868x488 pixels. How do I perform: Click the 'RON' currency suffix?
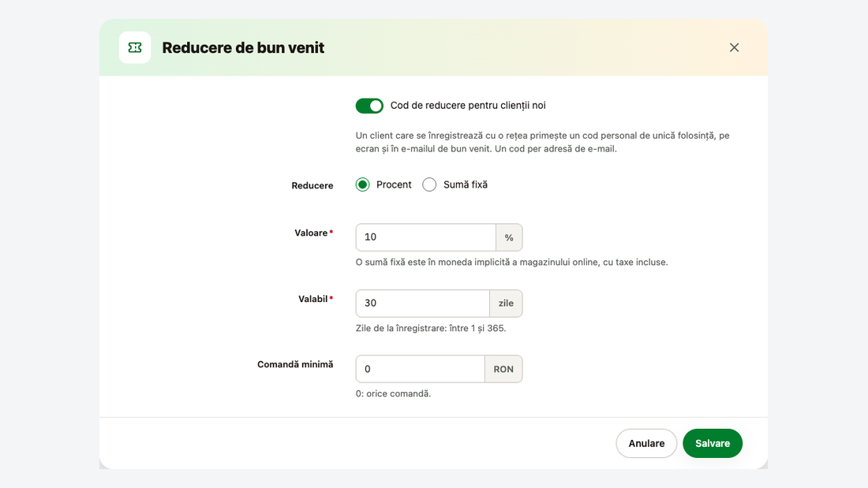[503, 369]
